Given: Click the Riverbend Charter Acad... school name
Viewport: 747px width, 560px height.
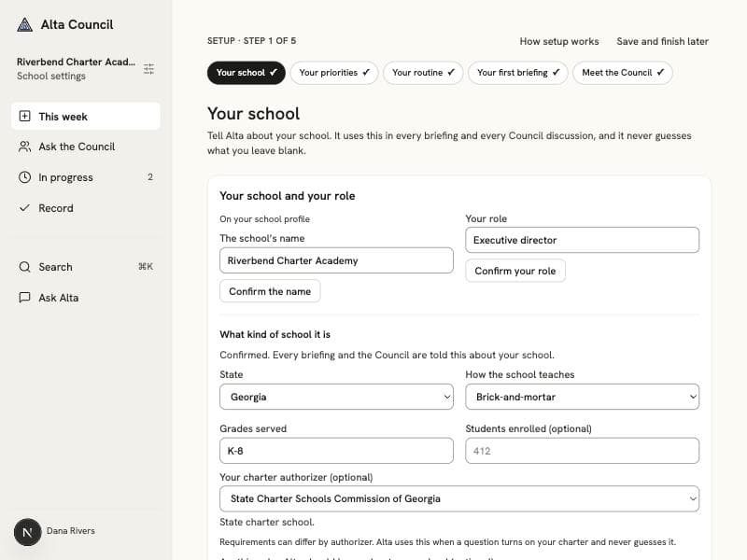Looking at the screenshot, I should (76, 62).
